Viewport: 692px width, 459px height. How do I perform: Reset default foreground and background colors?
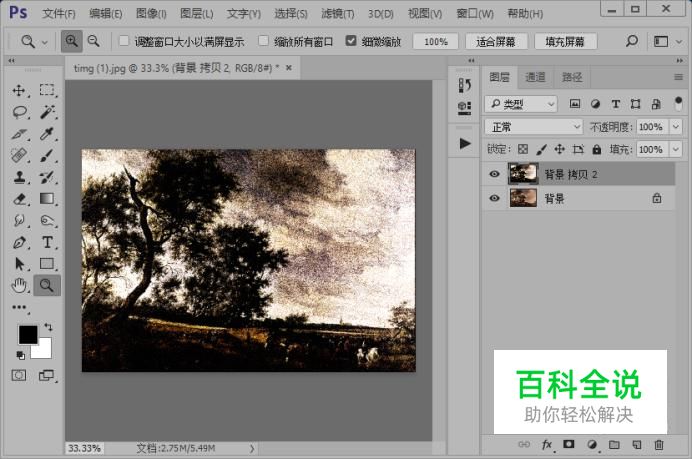(x=21, y=355)
